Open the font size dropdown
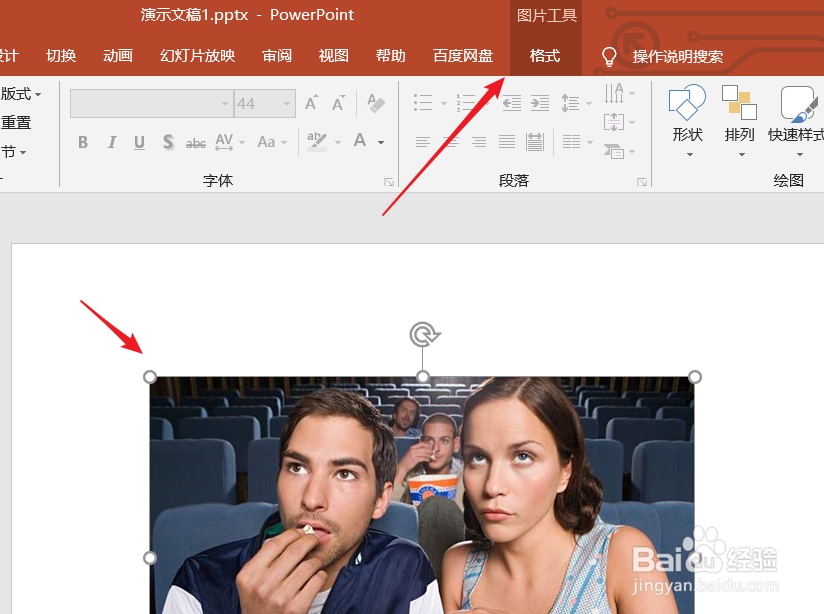This screenshot has height=614, width=824. pyautogui.click(x=288, y=103)
